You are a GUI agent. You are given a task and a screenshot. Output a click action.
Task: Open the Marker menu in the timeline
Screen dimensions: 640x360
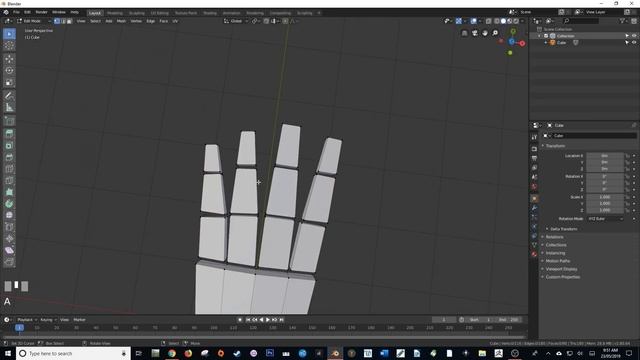(79, 320)
